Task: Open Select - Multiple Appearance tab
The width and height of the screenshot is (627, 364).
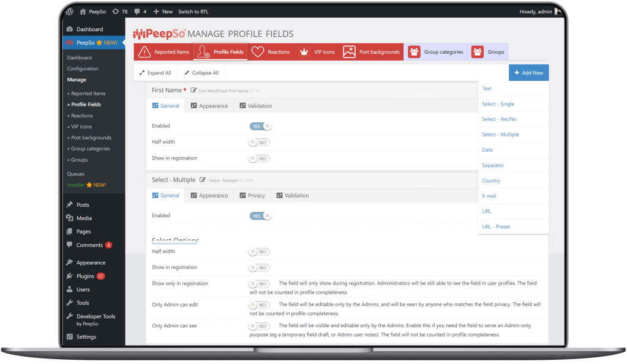Action: 209,195
